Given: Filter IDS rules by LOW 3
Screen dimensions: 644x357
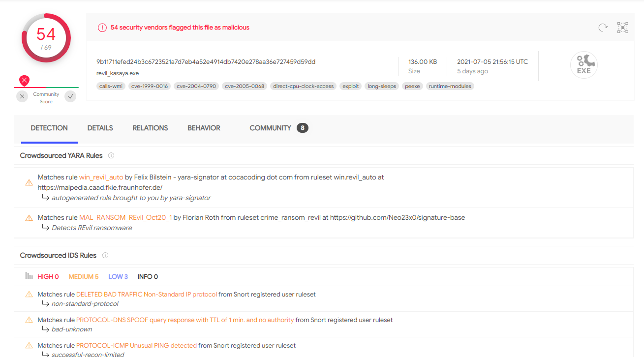Looking at the screenshot, I should click(x=118, y=276).
